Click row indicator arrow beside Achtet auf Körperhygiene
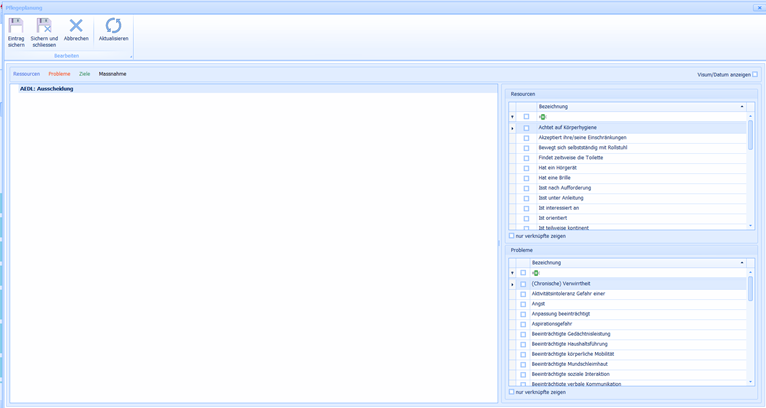The image size is (766, 408). 513,128
